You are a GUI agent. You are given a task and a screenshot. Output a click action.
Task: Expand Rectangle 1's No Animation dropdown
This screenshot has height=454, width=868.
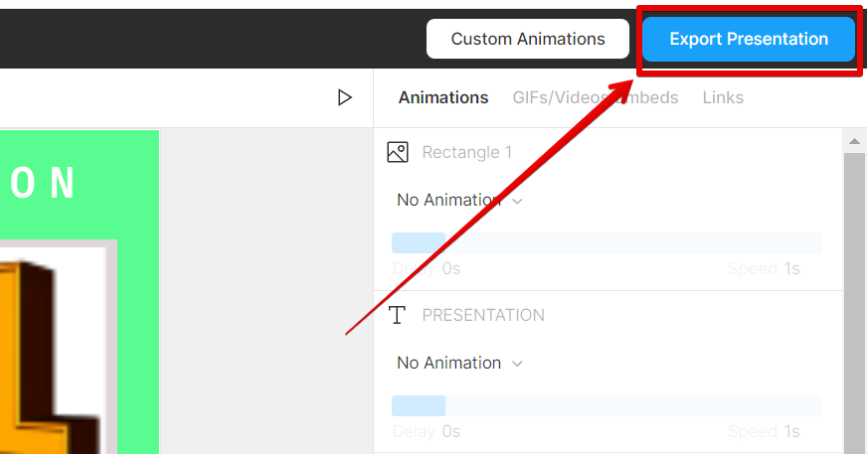pyautogui.click(x=459, y=201)
